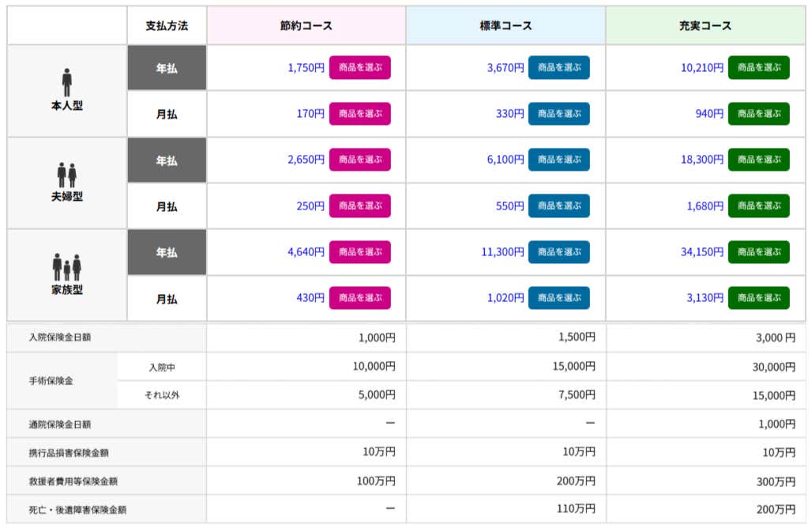This screenshot has height=528, width=812.
Task: Choose 標準コース 家族型 yearly 11,300円 product
Action: [x=558, y=252]
